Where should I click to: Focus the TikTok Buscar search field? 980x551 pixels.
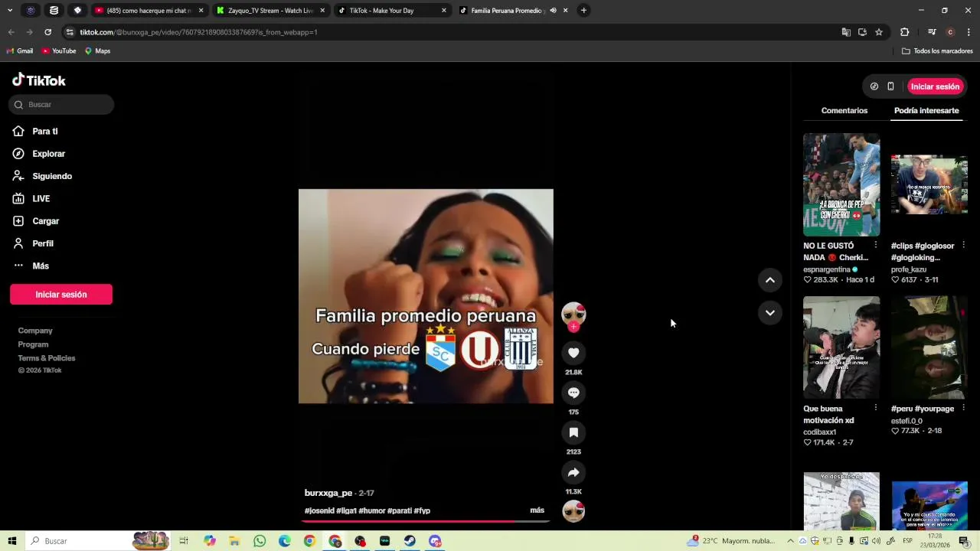61,105
